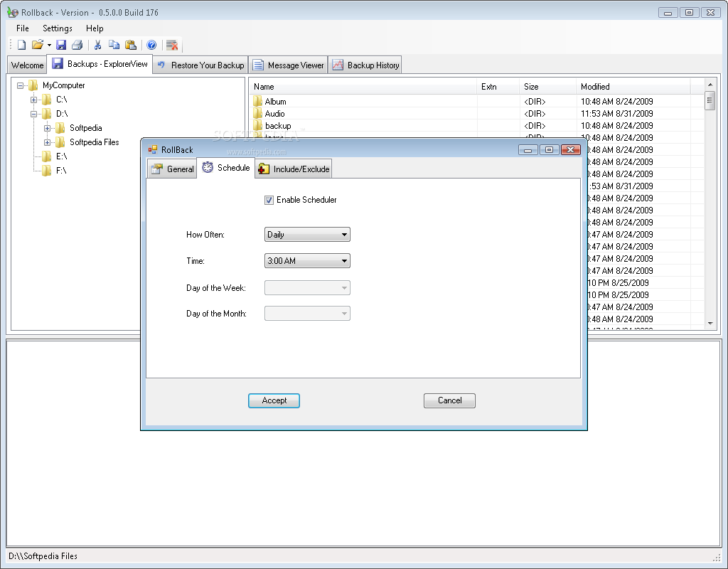Click status bar path D:\\Softpedia Files

[x=43, y=556]
